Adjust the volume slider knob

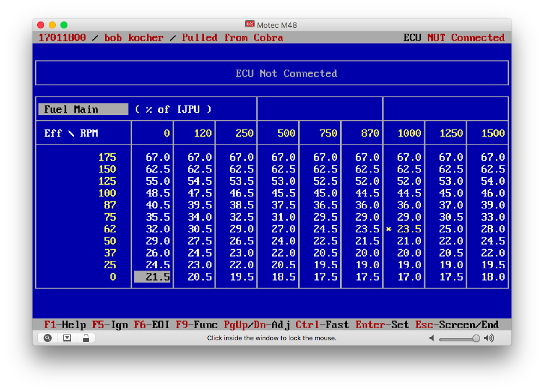[x=476, y=338]
